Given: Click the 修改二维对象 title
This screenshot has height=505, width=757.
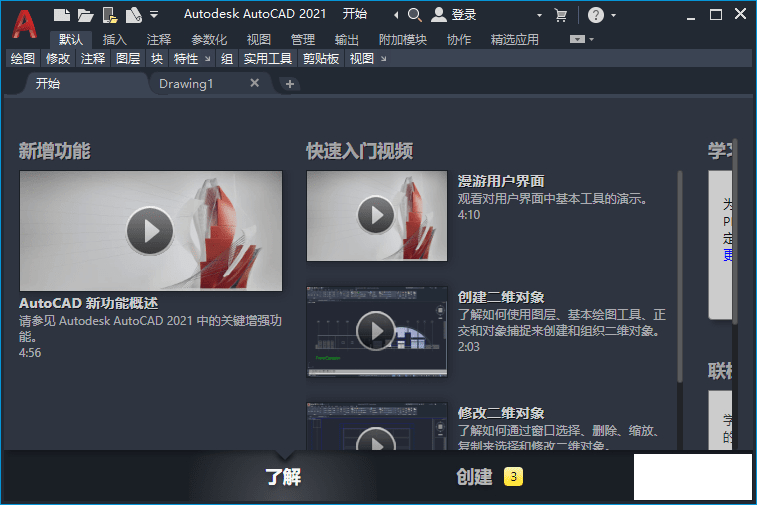Looking at the screenshot, I should (x=501, y=413).
